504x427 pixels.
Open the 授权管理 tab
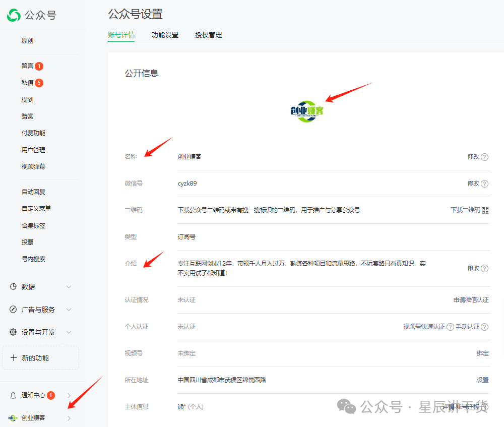pos(208,35)
